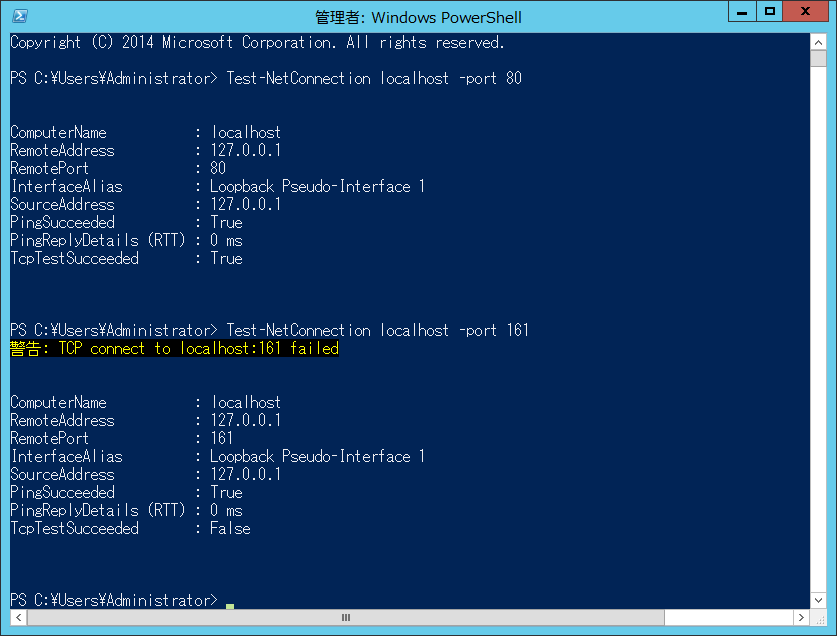Viewport: 837px width, 636px height.
Task: Click the horizontal scrollbar left arrow
Action: click(19, 617)
